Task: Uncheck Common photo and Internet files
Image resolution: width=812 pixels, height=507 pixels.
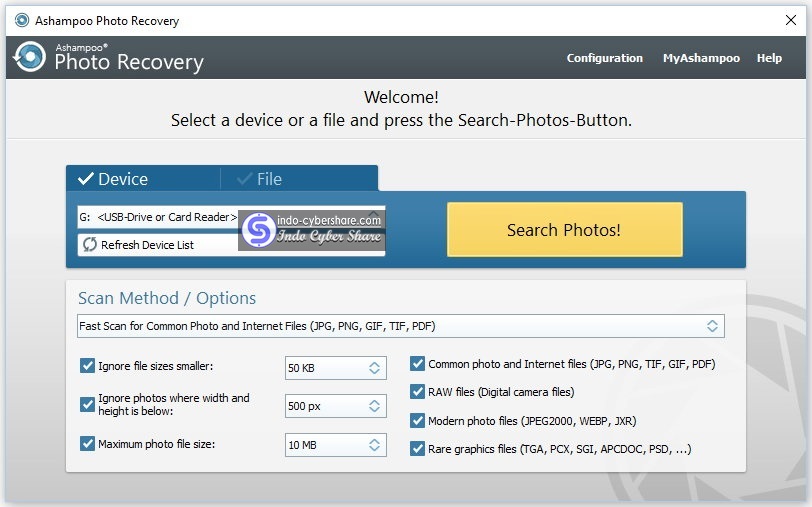Action: pos(417,364)
